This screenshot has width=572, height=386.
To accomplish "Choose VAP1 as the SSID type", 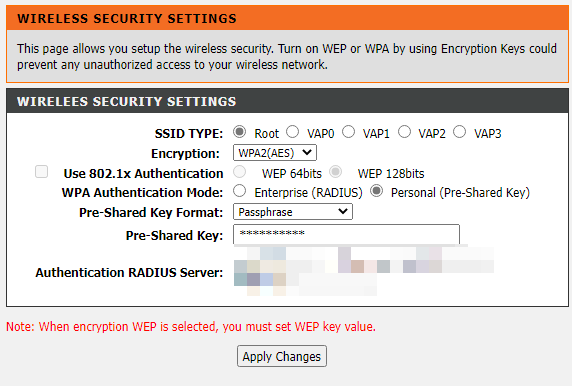I will click(348, 132).
